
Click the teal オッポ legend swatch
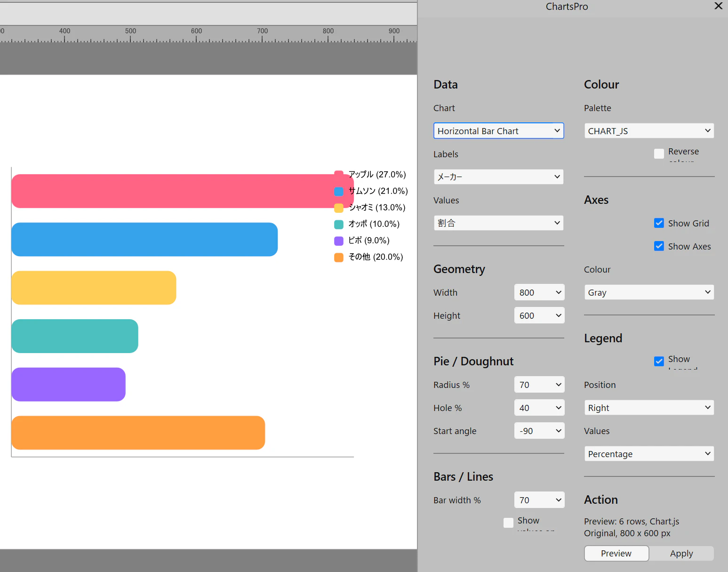click(x=339, y=225)
